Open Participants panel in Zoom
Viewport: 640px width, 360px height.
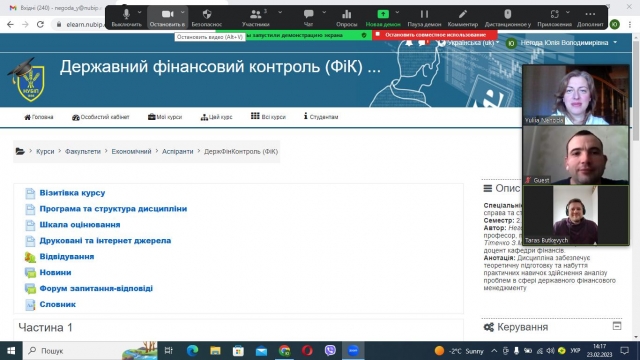[256, 17]
